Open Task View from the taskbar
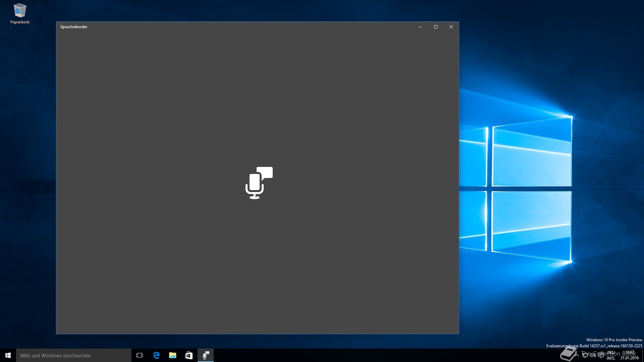Image resolution: width=644 pixels, height=362 pixels. click(x=140, y=355)
